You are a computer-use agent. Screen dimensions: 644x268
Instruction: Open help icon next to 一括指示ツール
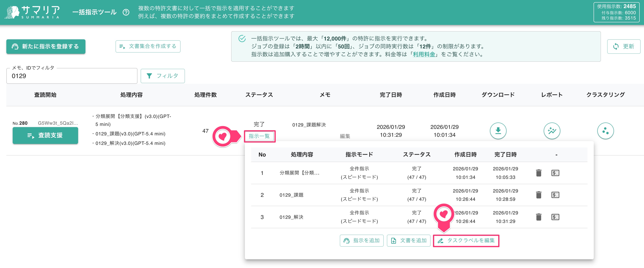tap(126, 12)
